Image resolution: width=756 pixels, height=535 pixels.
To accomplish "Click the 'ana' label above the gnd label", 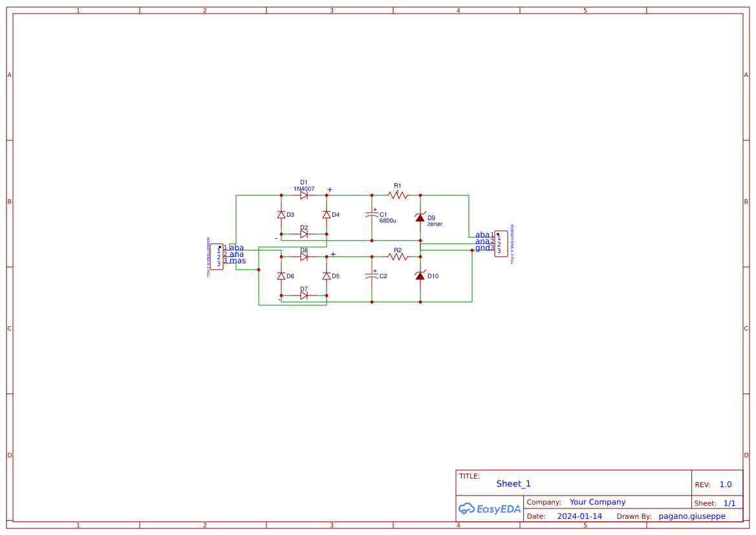I will click(482, 241).
